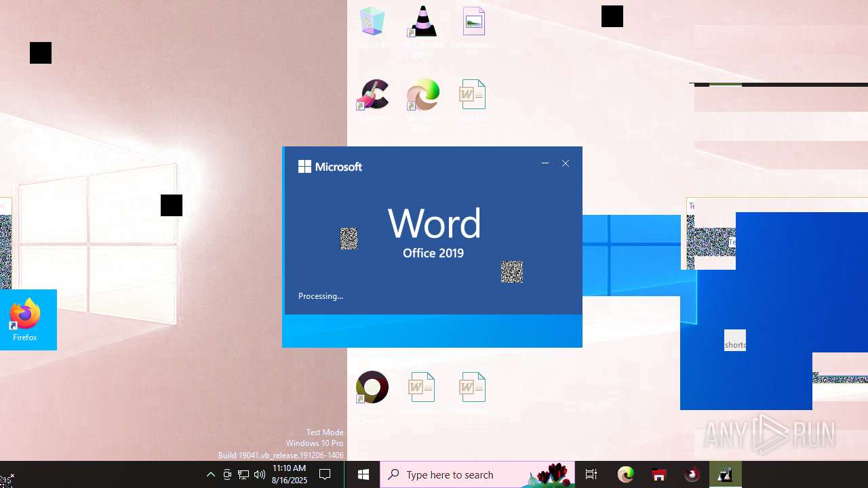Open the volume control in the tray
Image resolution: width=868 pixels, height=488 pixels.
tap(260, 474)
